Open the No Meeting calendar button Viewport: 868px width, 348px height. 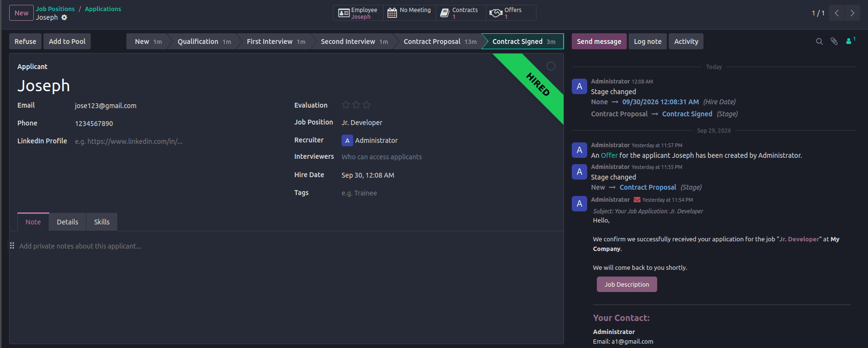pyautogui.click(x=409, y=13)
